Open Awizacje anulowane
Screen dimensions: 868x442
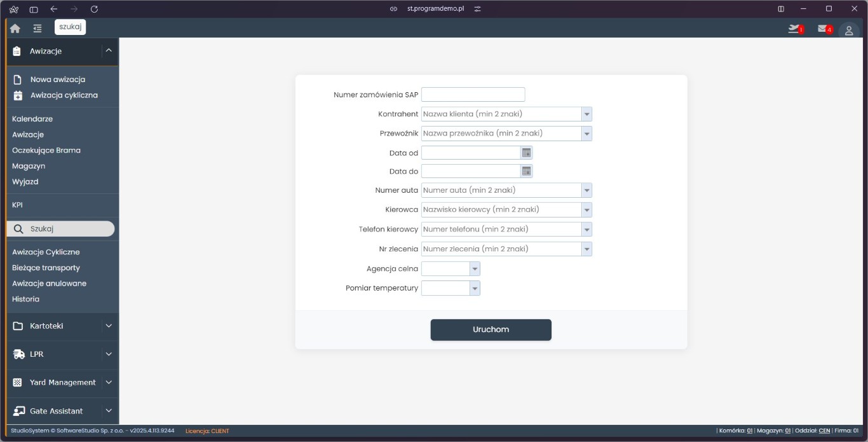click(x=49, y=284)
